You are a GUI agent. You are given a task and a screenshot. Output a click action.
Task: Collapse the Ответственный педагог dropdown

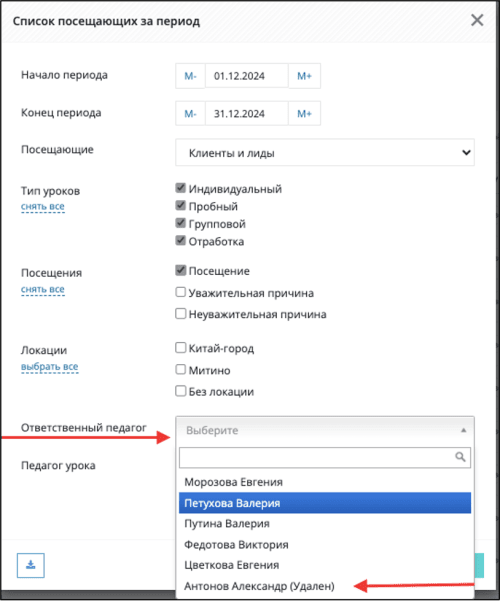tap(325, 430)
